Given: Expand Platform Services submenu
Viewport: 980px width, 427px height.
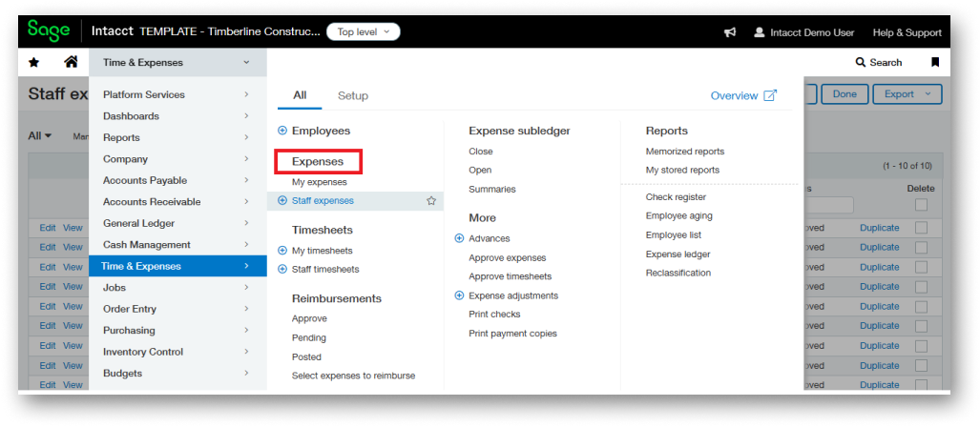Looking at the screenshot, I should click(246, 94).
